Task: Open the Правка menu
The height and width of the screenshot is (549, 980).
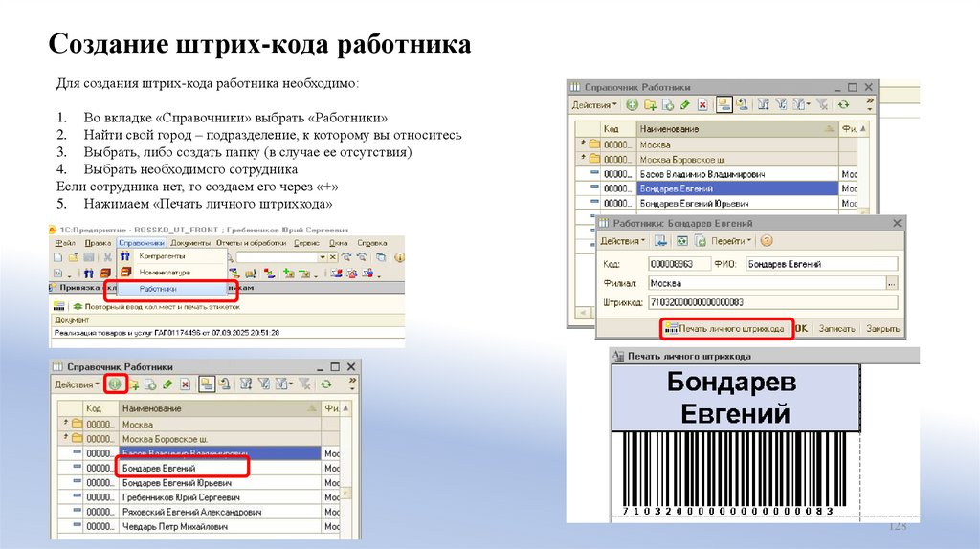Action: pos(99,243)
